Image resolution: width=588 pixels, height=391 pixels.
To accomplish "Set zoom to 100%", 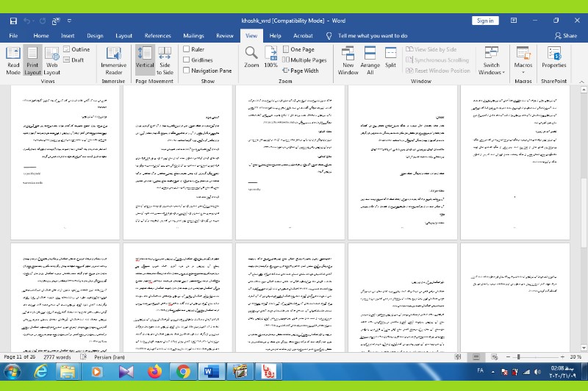I will [270, 56].
